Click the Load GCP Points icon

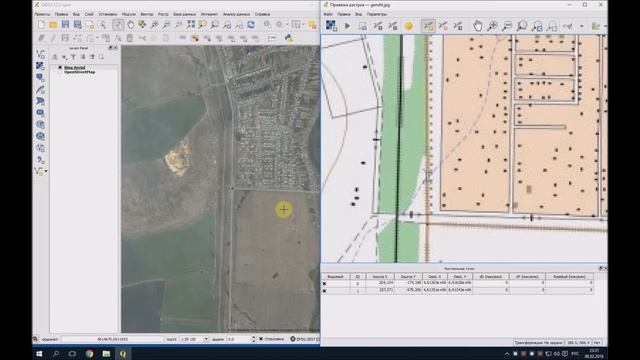tap(378, 26)
